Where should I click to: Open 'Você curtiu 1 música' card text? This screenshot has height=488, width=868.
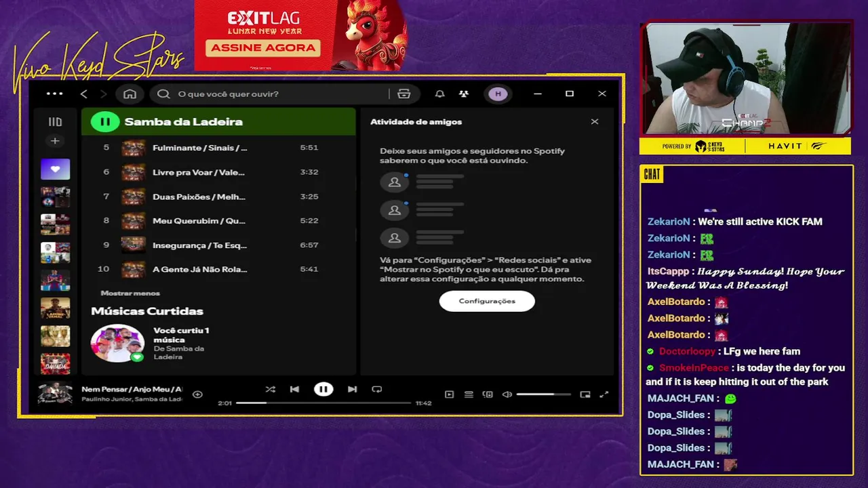181,335
